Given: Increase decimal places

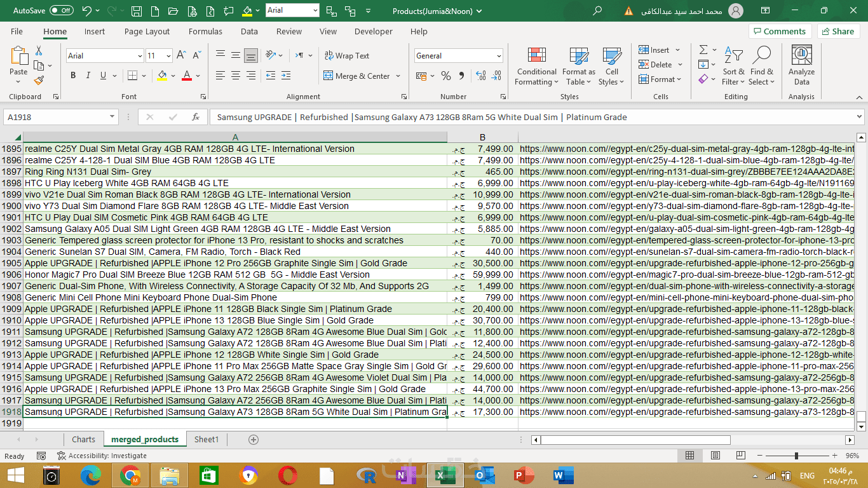Looking at the screenshot, I should pyautogui.click(x=480, y=76).
